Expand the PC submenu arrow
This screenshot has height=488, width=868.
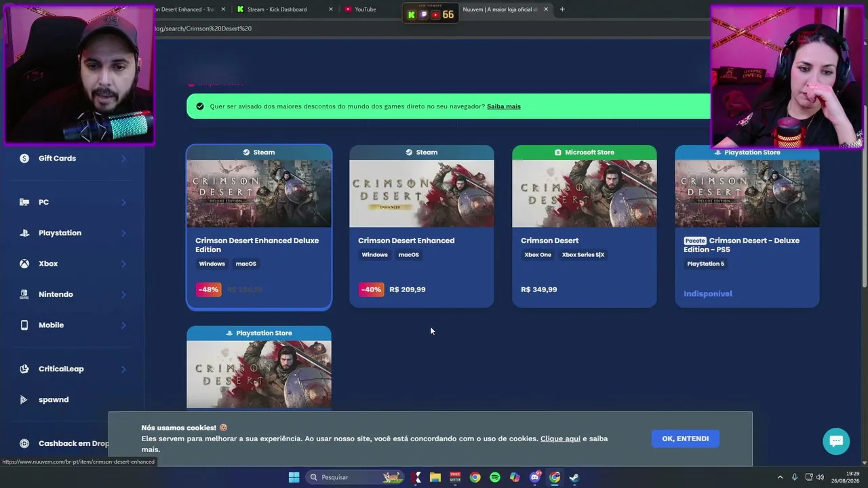click(x=123, y=202)
